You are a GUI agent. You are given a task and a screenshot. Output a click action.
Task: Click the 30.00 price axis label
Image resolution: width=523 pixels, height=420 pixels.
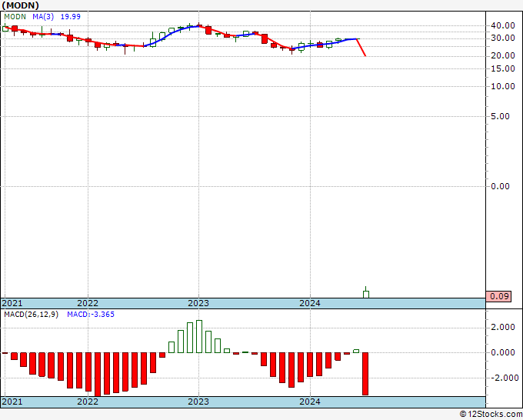pos(503,38)
